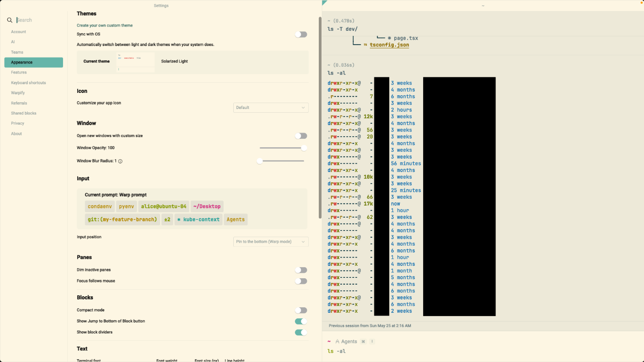Click the '~' tab title above the terminal
Screen dimensions: 644x362
[x=483, y=6]
